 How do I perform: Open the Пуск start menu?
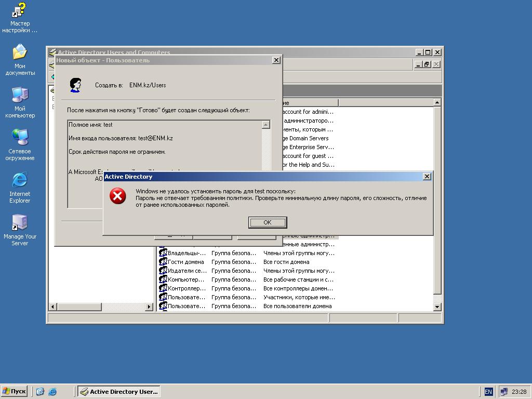click(x=14, y=392)
